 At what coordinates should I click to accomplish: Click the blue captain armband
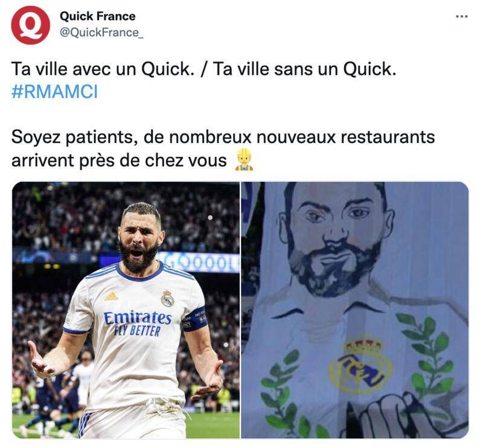(195, 319)
